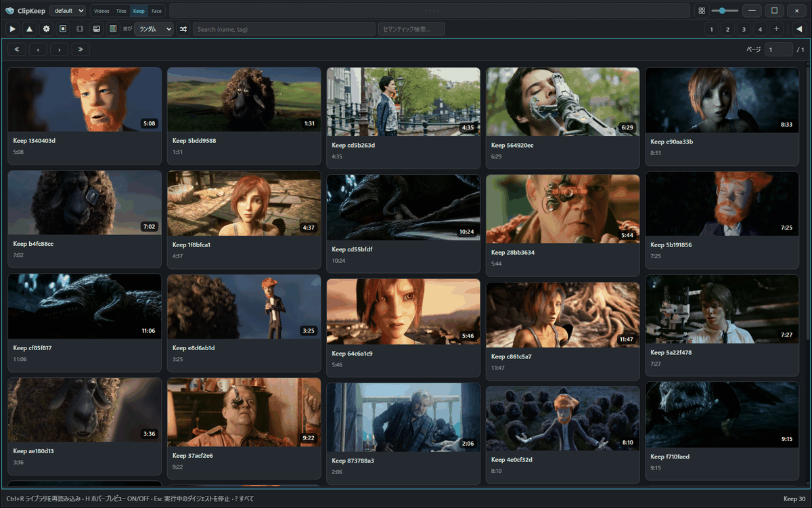Open the Keep f710faed thumbnail
This screenshot has width=812, height=508.
click(x=722, y=415)
